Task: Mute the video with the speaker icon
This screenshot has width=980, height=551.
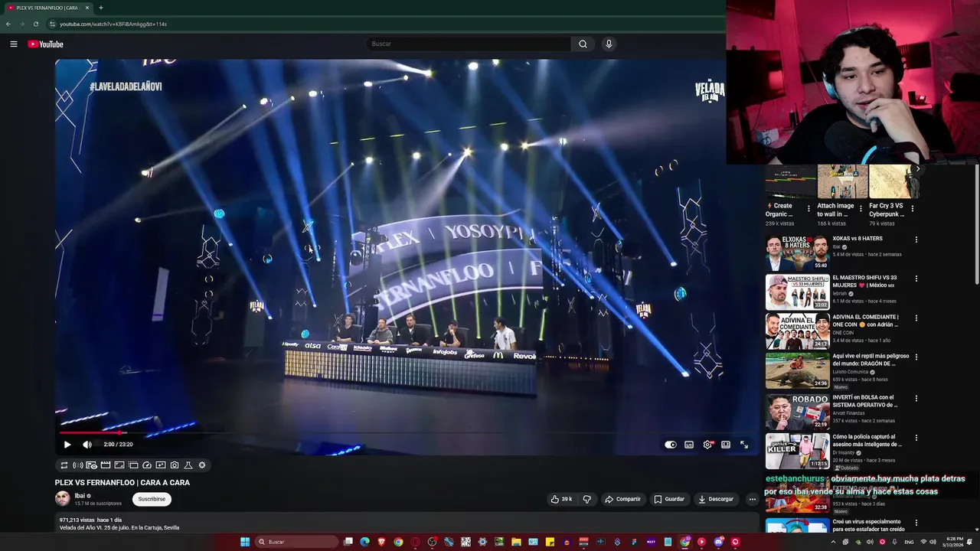Action: [87, 445]
